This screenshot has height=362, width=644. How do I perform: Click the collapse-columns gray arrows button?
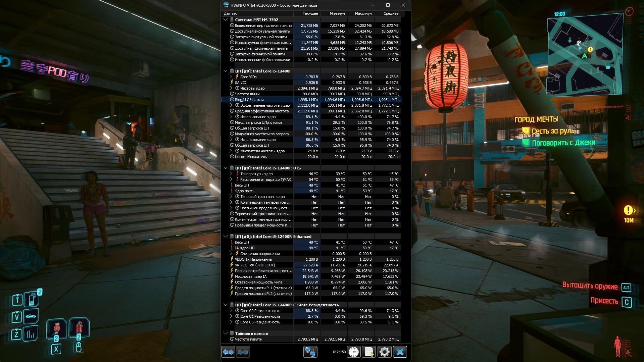coord(243,352)
